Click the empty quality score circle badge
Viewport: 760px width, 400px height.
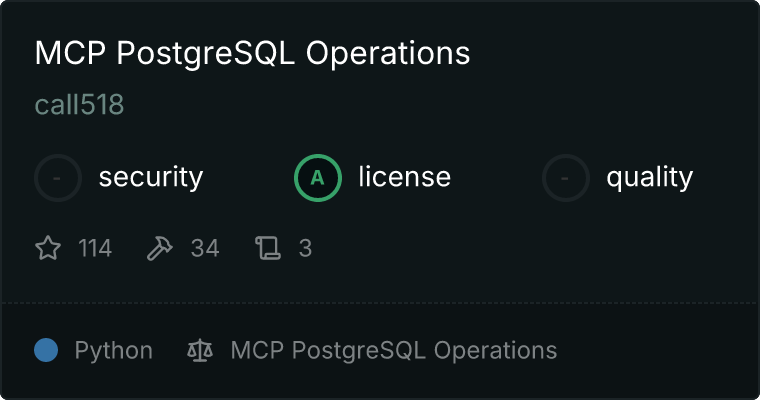[566, 178]
